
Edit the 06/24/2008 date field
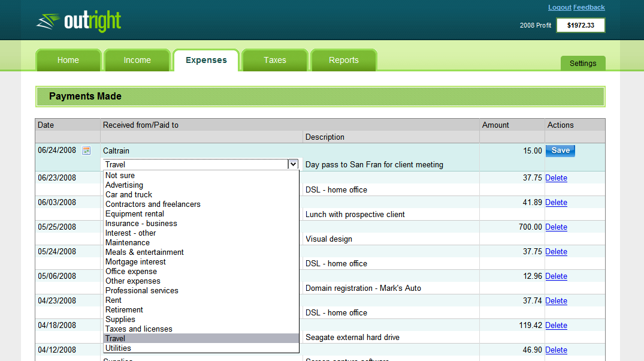point(57,151)
